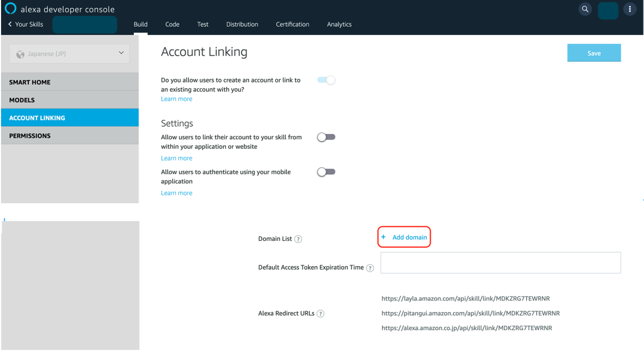Switch to the Code tab
The image size is (644, 351).
[172, 24]
